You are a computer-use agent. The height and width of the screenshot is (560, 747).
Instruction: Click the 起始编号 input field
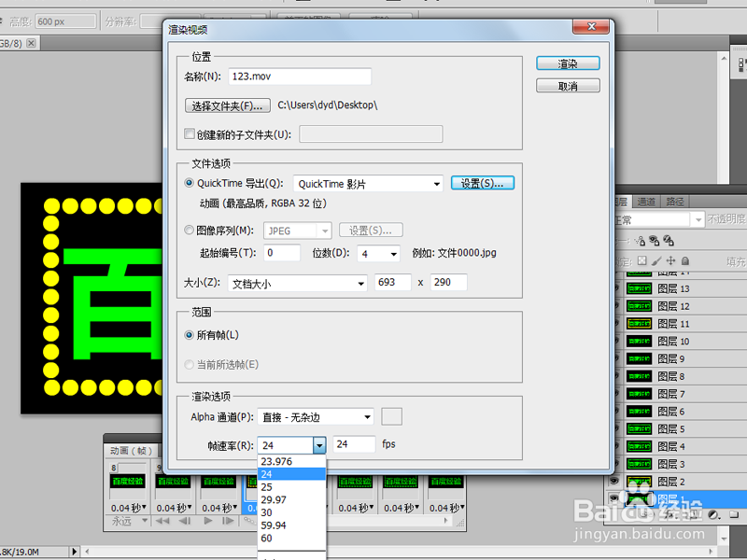[x=282, y=253]
